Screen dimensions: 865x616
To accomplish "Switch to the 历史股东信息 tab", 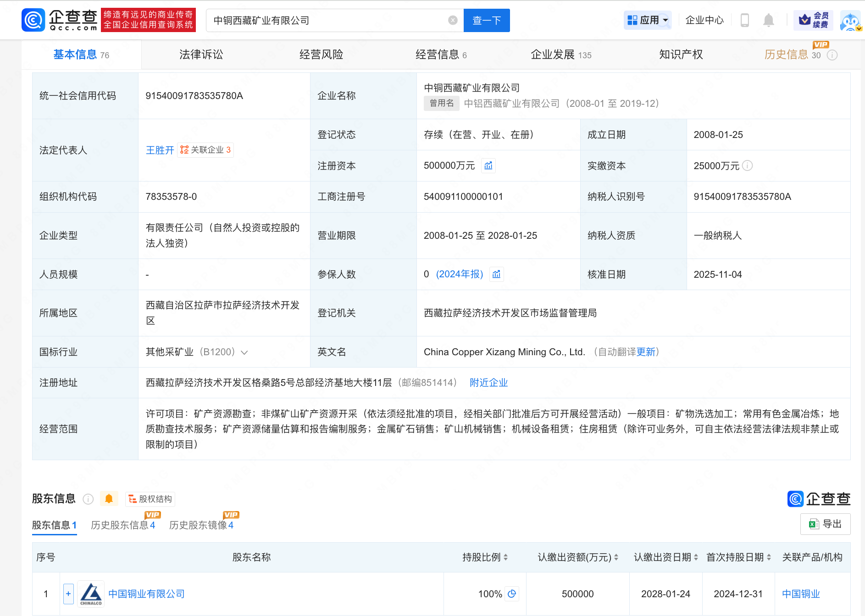I will coord(122,525).
